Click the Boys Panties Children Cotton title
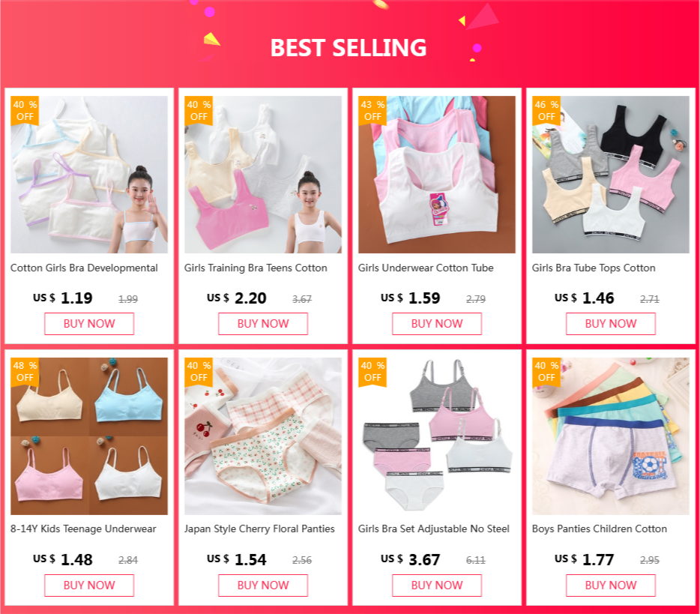Viewport: 700px width, 614px height. pyautogui.click(x=599, y=529)
